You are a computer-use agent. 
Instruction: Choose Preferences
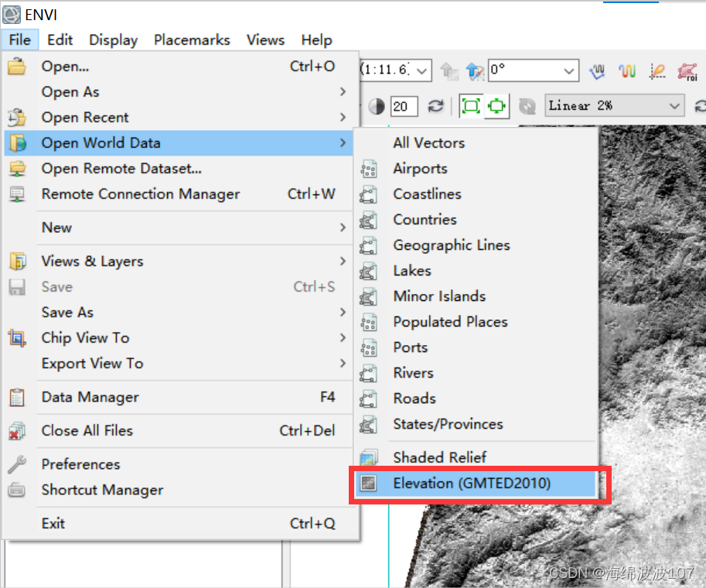tap(179, 464)
